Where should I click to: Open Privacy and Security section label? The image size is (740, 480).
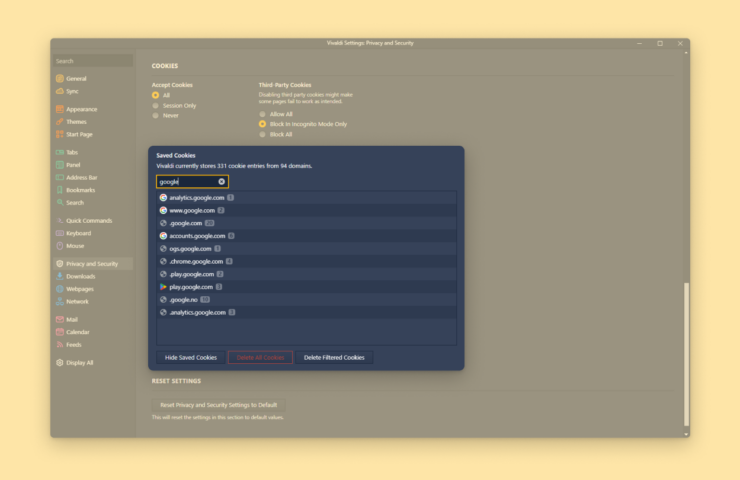pyautogui.click(x=92, y=264)
